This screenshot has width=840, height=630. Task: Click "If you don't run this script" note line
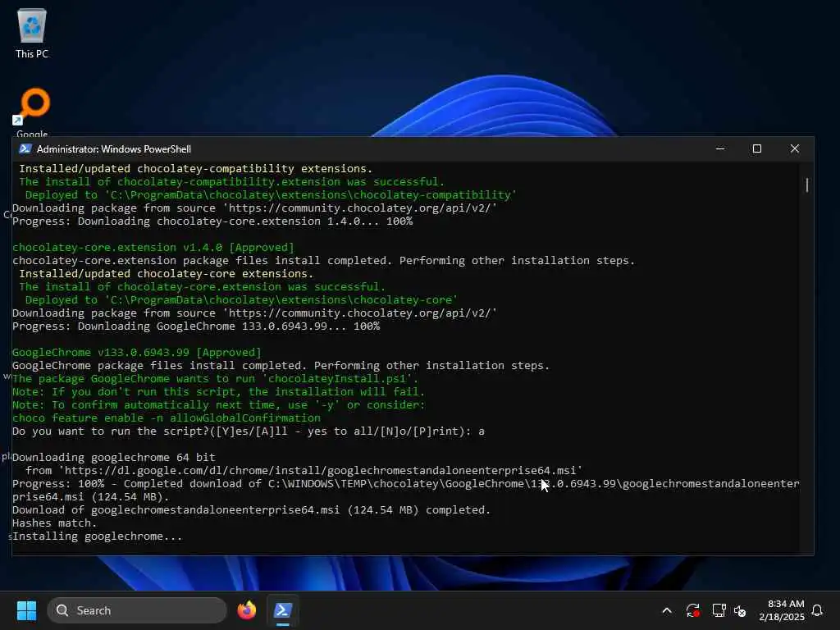pyautogui.click(x=218, y=391)
